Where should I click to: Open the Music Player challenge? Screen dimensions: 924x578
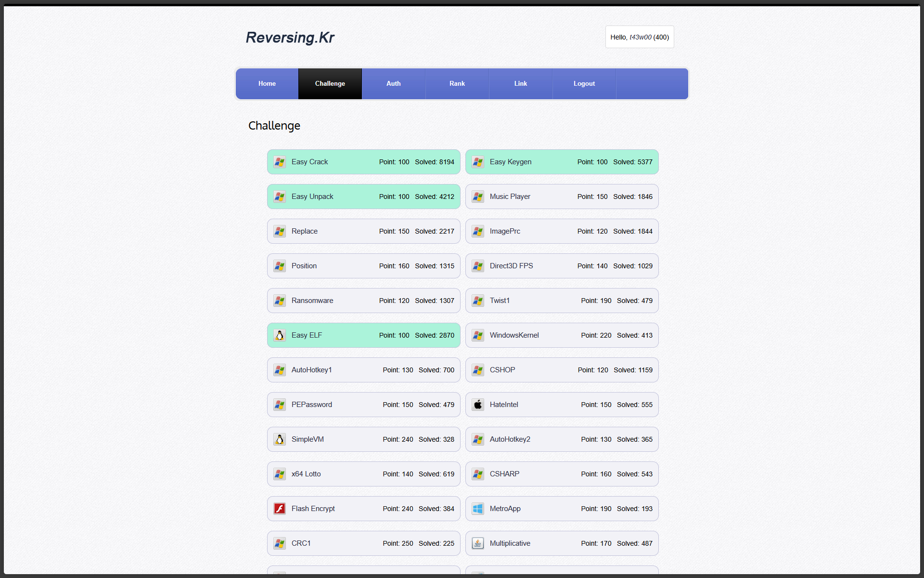(x=562, y=197)
